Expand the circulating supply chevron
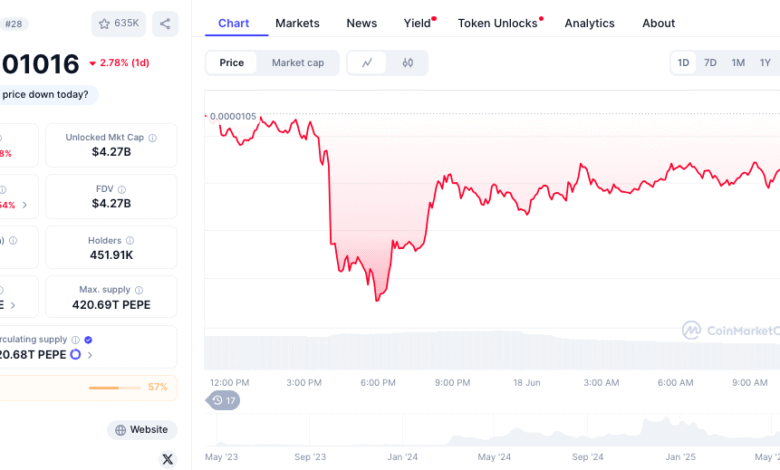780x470 pixels. coord(90,355)
